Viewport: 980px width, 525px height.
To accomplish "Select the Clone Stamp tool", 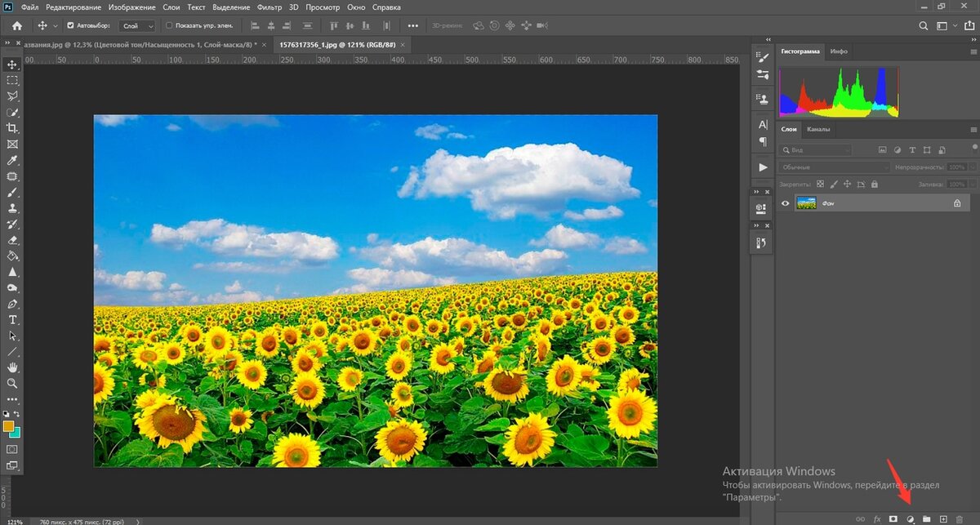I will [12, 209].
